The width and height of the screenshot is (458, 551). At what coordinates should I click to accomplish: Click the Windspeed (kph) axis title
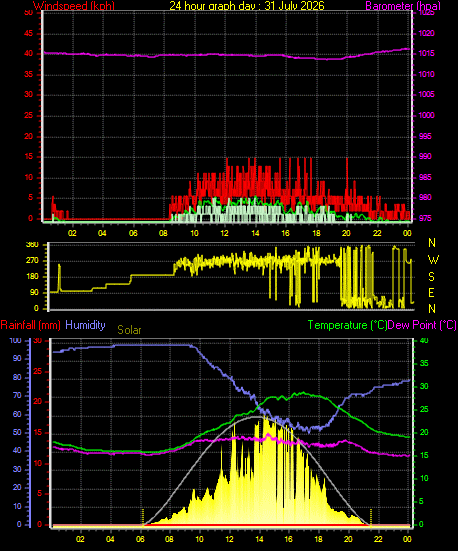(x=74, y=6)
